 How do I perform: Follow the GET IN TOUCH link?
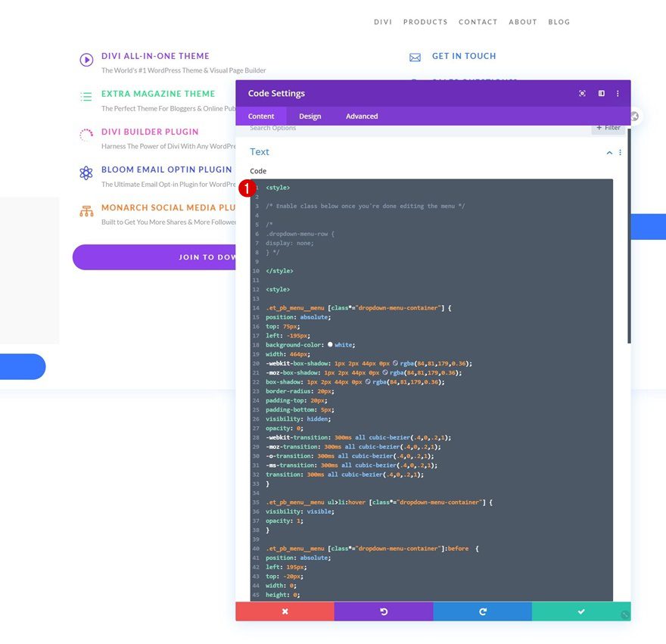tap(463, 57)
